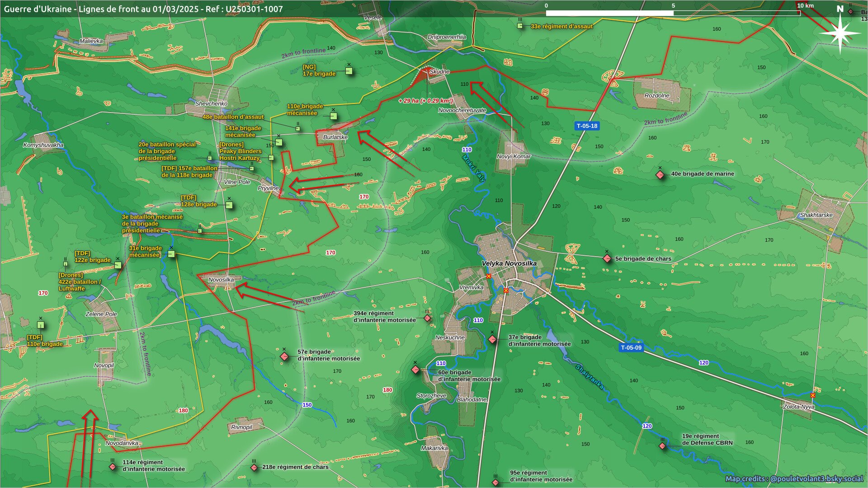
Task: Click the 48e bataillon d'assaut unit marker
Action: [x=298, y=129]
